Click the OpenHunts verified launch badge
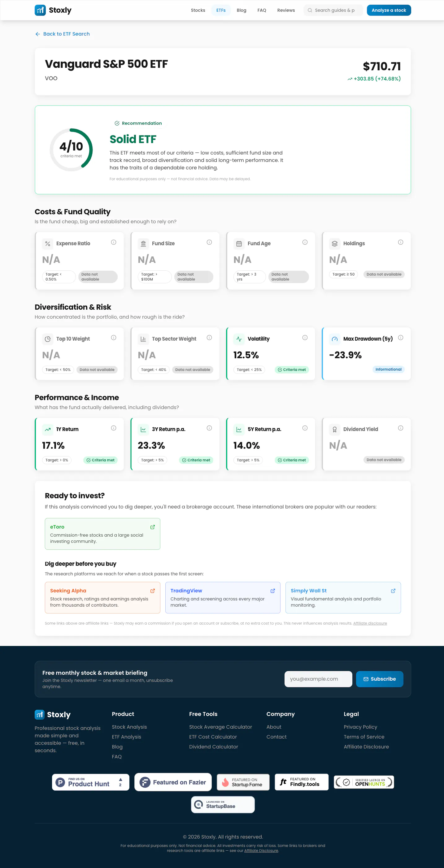 click(364, 782)
